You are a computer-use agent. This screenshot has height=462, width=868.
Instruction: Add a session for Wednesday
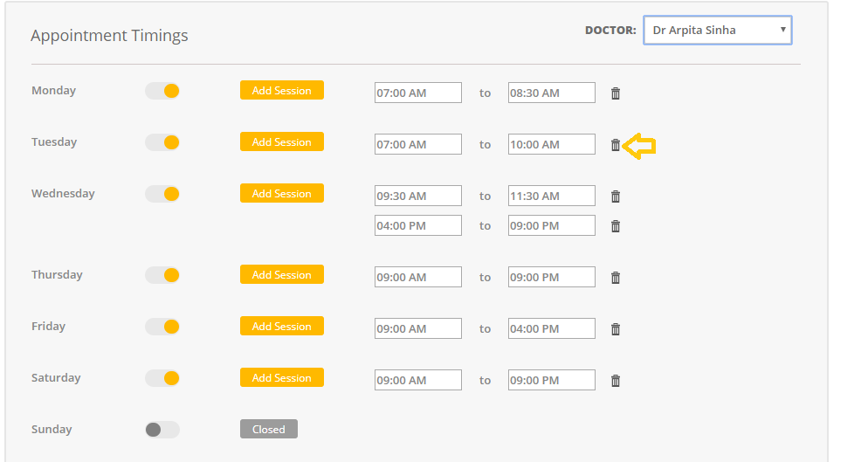click(x=282, y=193)
